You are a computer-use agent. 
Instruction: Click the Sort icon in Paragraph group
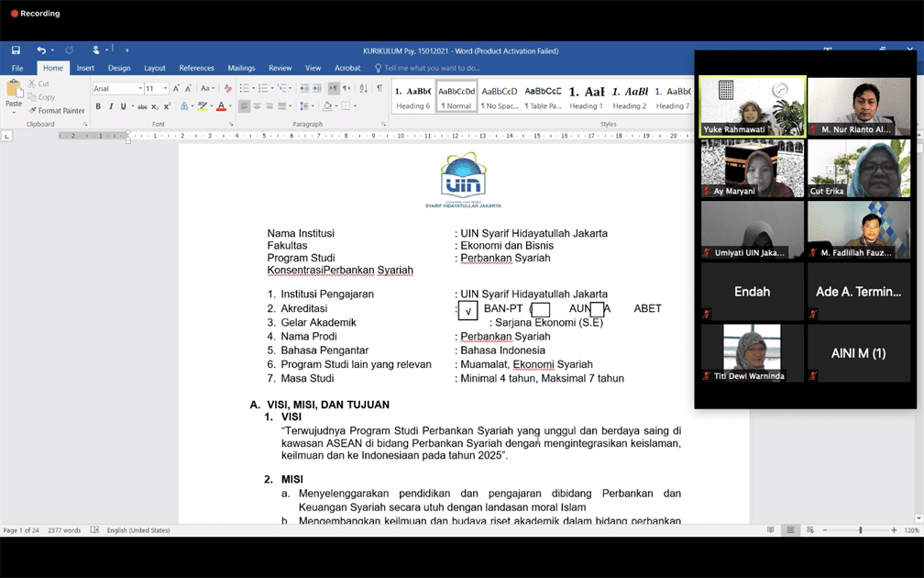click(x=363, y=88)
